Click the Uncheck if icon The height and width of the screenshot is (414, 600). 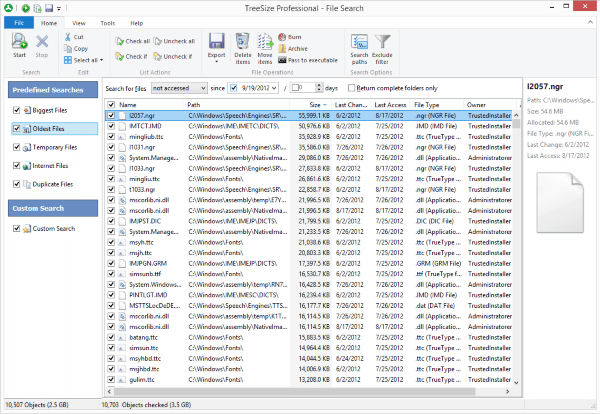click(x=157, y=57)
